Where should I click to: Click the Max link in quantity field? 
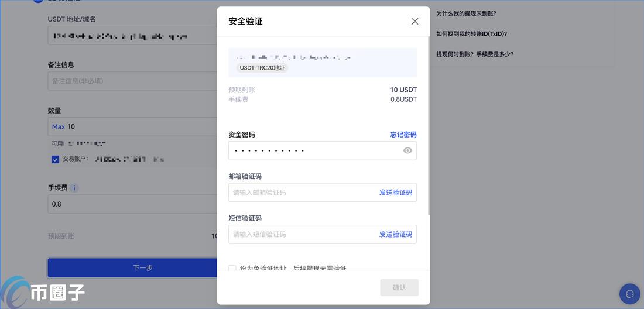click(x=59, y=127)
